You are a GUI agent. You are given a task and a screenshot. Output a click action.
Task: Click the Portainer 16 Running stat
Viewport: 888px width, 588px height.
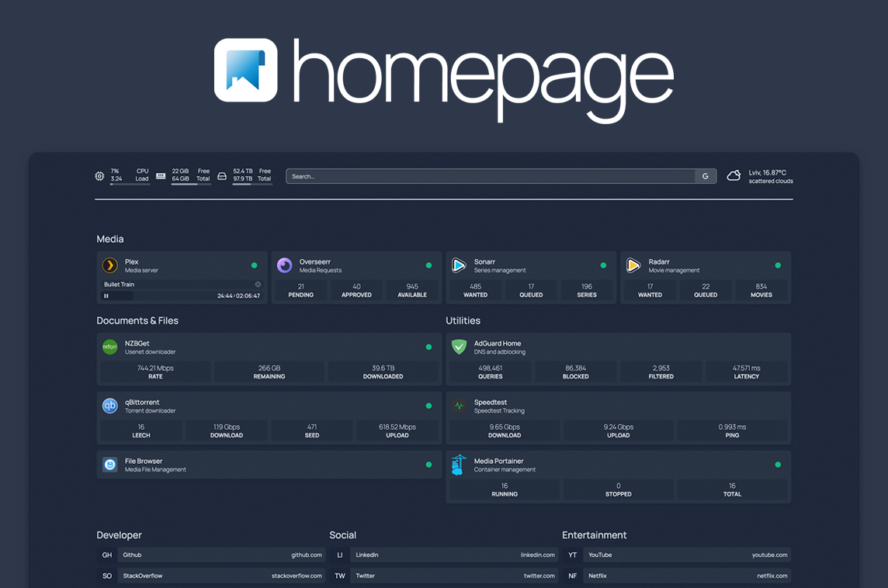(x=505, y=489)
